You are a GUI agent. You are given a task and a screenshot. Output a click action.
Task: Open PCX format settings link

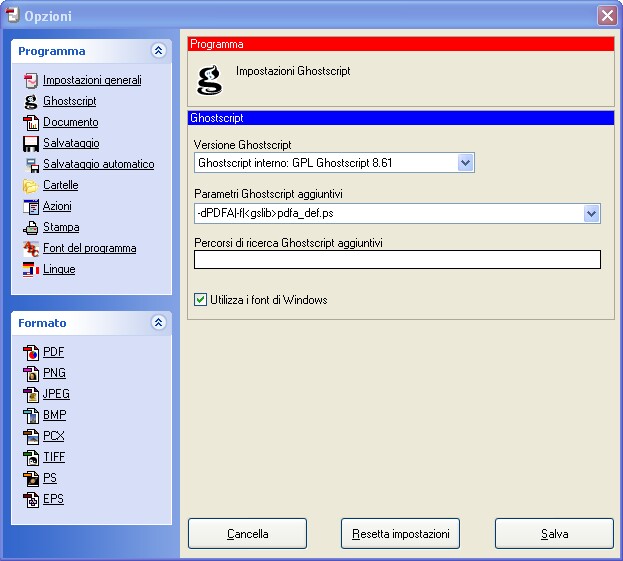(x=54, y=436)
